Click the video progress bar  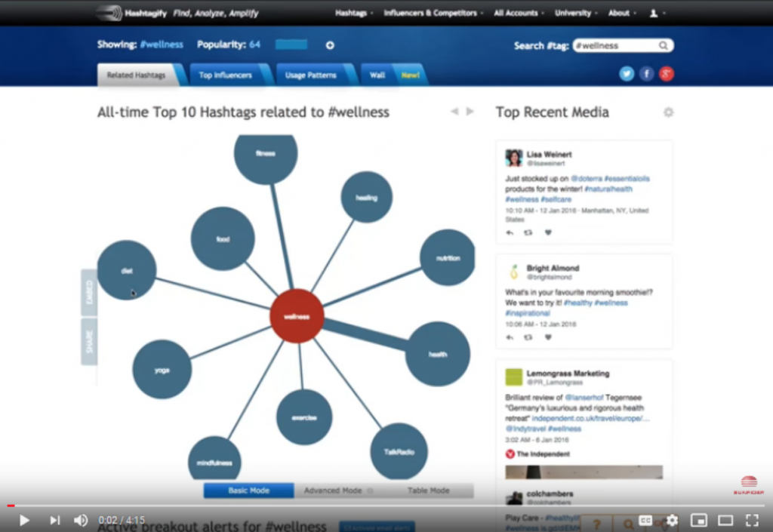(x=386, y=506)
